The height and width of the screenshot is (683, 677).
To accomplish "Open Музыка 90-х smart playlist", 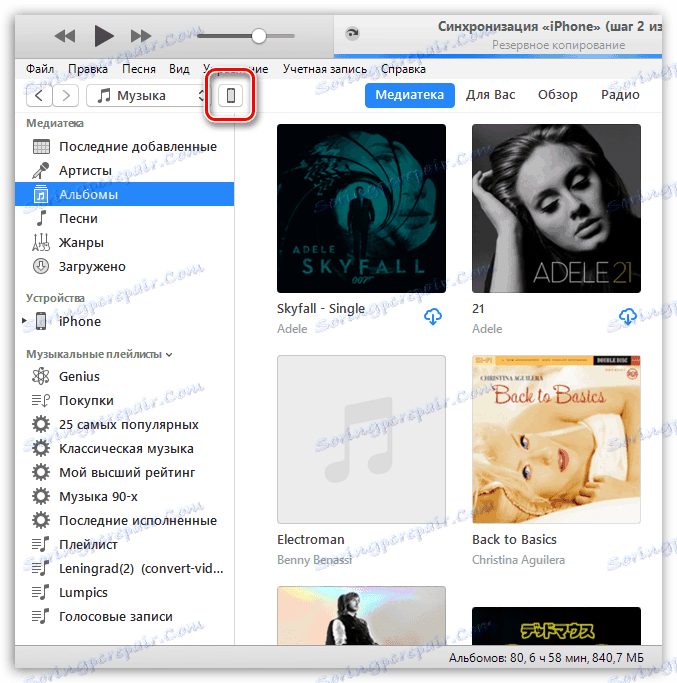I will [x=125, y=496].
